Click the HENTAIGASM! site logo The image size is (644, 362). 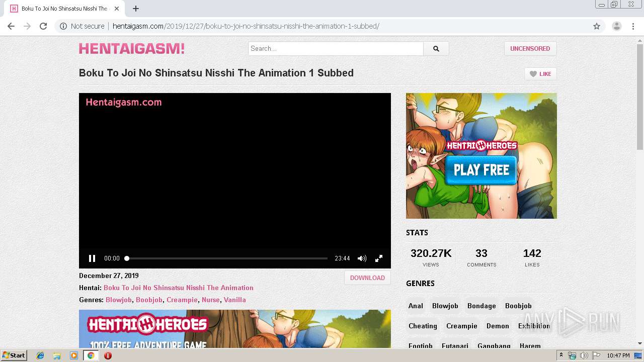(132, 49)
